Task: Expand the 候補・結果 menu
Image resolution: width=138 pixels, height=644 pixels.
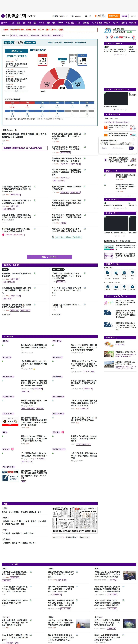Action: tap(68, 43)
